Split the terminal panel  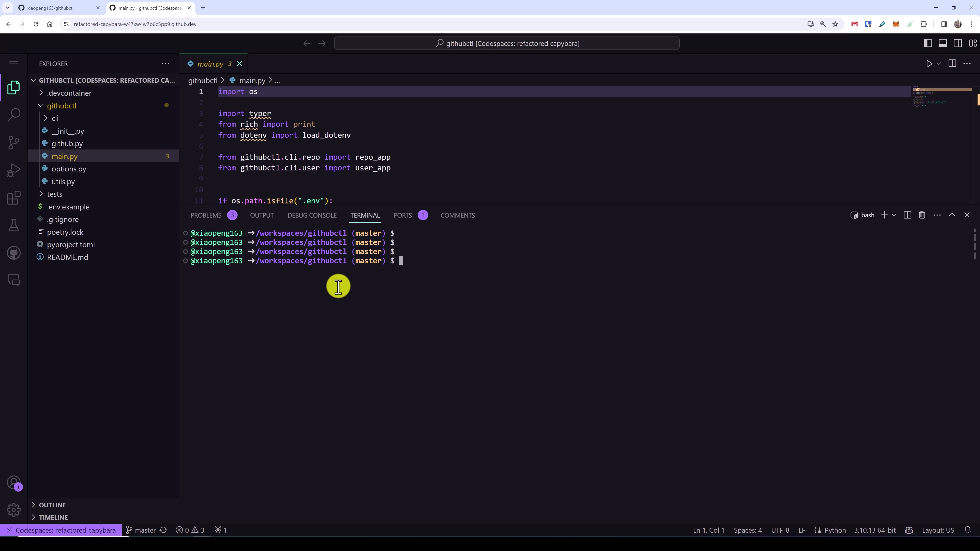907,215
